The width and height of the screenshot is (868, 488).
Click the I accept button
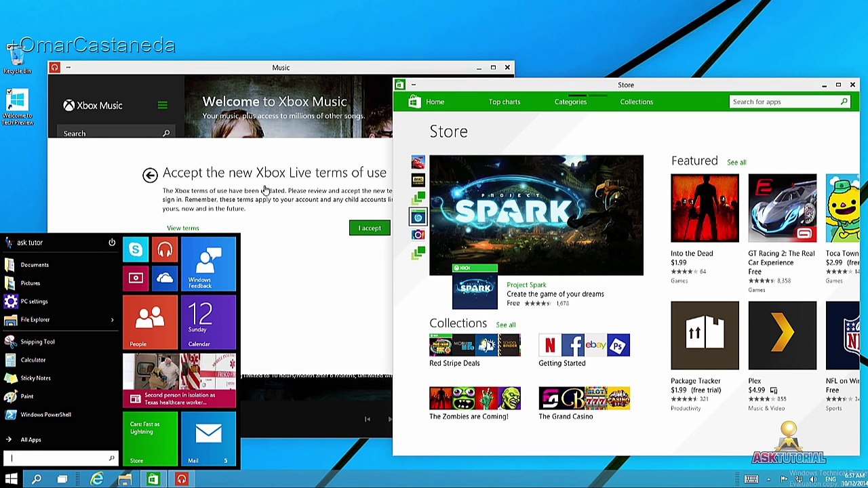pos(370,228)
